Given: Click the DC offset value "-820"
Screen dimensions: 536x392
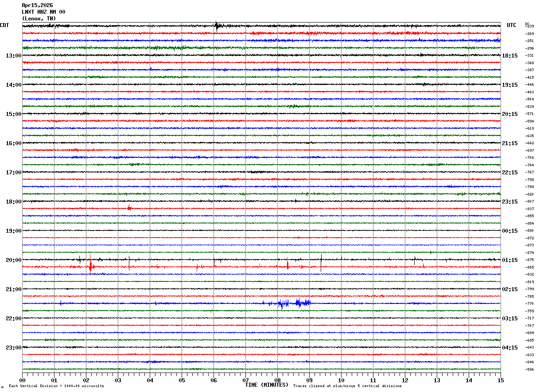Looking at the screenshot, I should (x=529, y=194).
